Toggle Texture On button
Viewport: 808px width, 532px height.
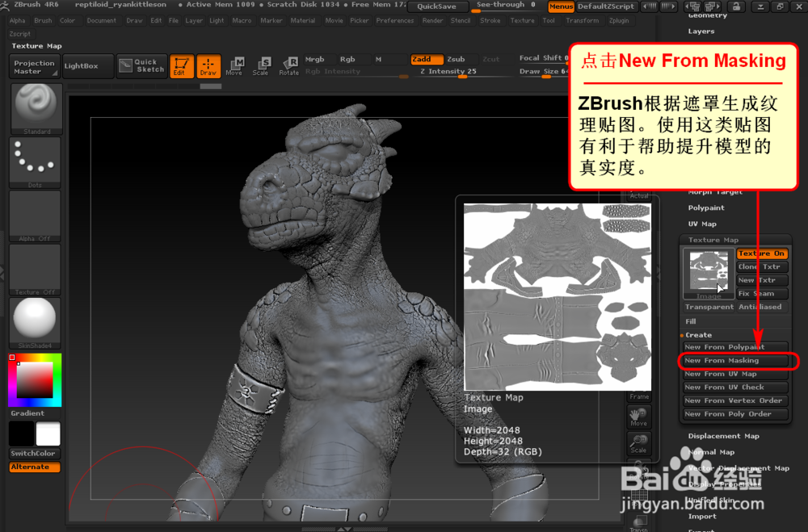(762, 253)
